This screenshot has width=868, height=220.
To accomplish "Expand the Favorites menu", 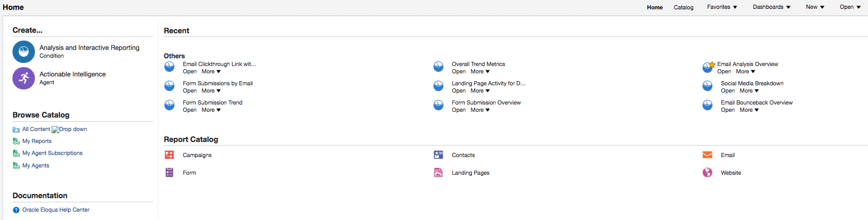I will (722, 7).
